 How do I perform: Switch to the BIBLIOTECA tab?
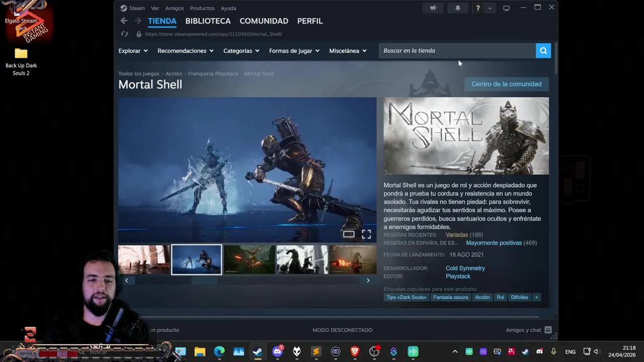pyautogui.click(x=208, y=21)
